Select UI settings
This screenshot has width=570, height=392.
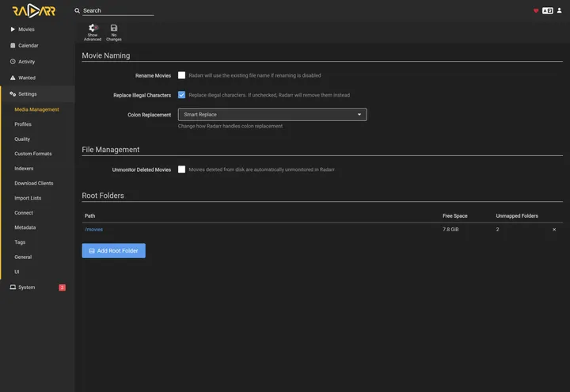point(17,272)
